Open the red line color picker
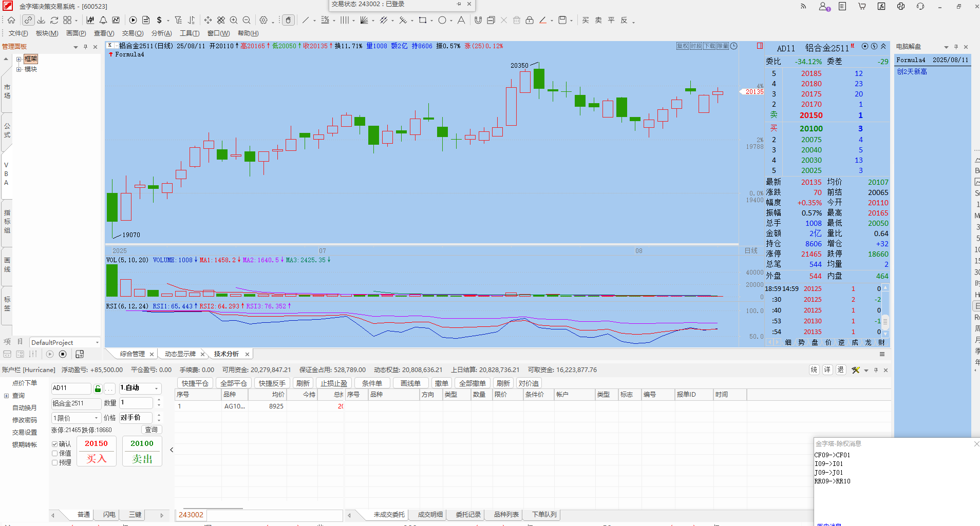Viewport: 980px width, 526px height. coord(543,20)
